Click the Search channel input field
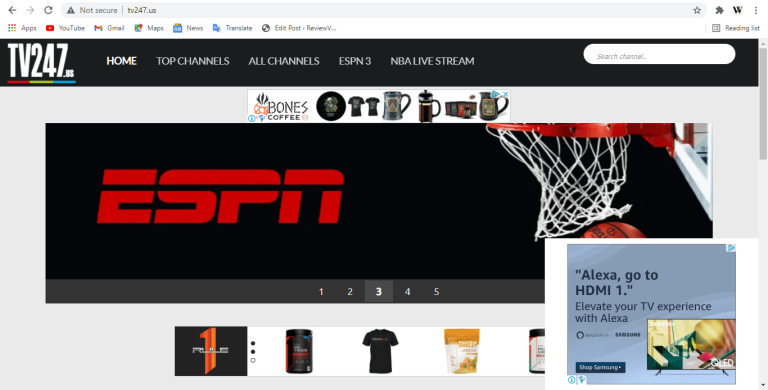 coord(659,54)
